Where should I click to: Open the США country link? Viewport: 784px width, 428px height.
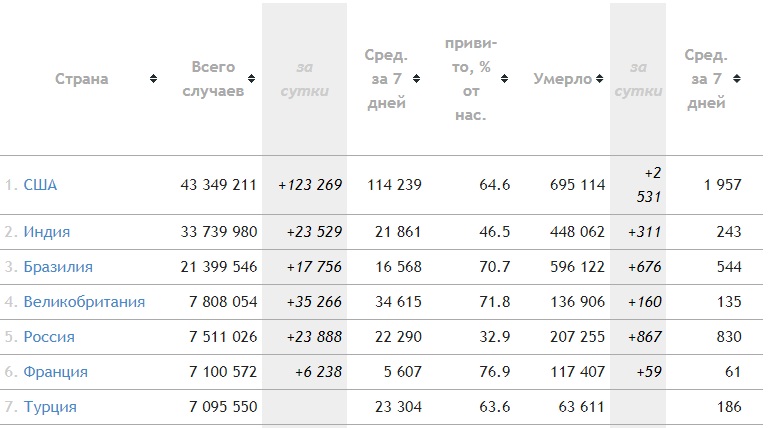40,185
